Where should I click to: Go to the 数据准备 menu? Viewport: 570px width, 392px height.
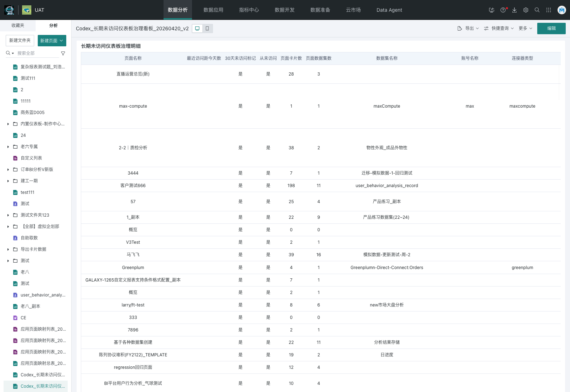click(320, 10)
